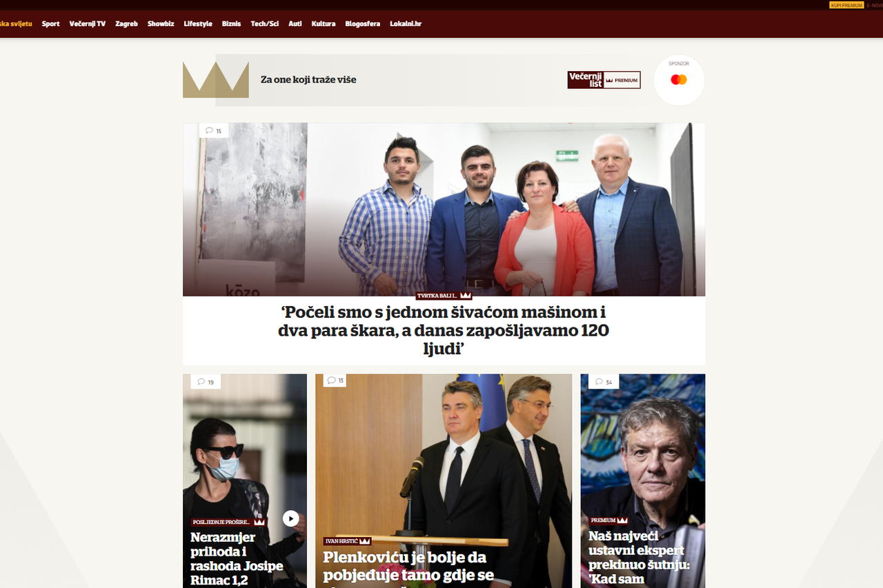Open comments bubble showing 15
883x588 pixels.
(x=214, y=130)
